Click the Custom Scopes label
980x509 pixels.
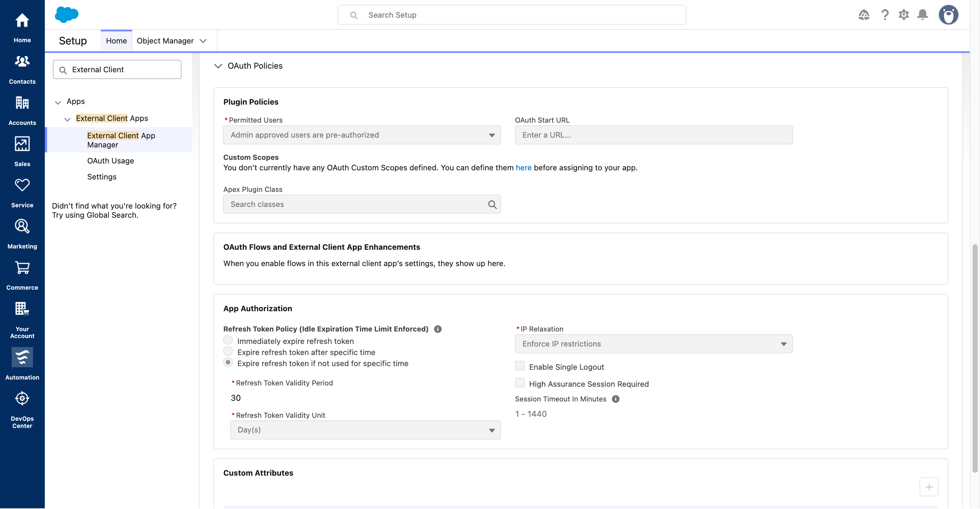click(251, 157)
